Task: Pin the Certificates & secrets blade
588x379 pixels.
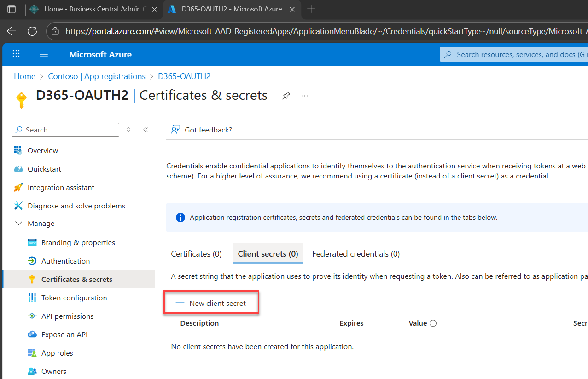Action: click(x=286, y=95)
